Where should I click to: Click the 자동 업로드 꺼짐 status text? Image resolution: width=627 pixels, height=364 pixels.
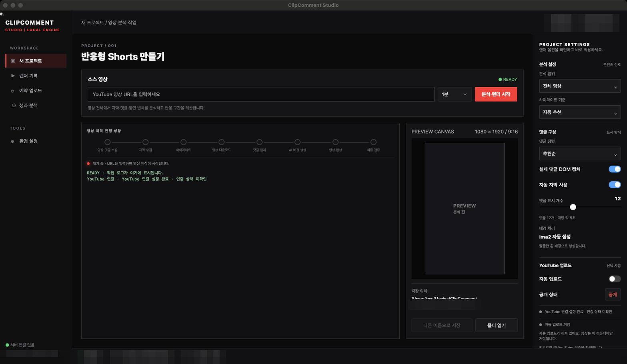557,324
